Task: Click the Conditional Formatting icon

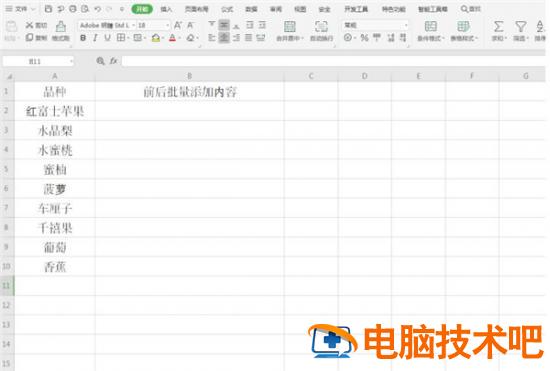Action: tap(430, 26)
